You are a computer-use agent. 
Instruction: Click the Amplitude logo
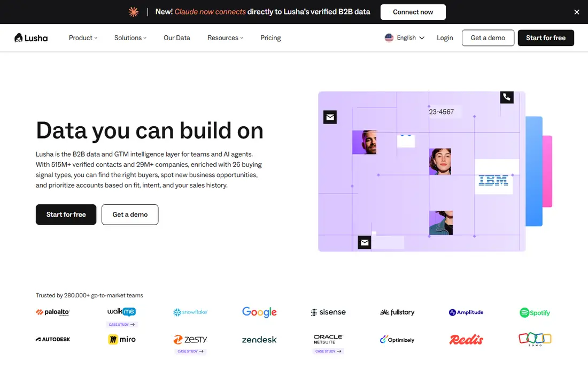pyautogui.click(x=466, y=312)
